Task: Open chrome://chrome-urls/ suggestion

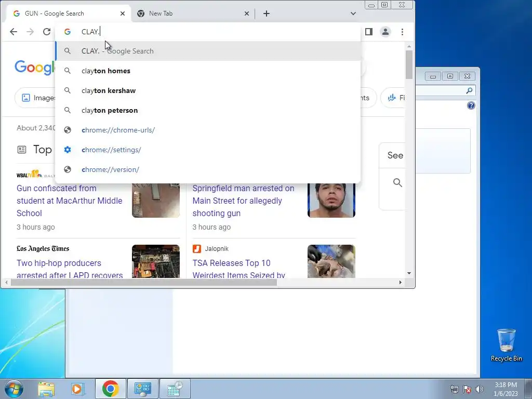Action: click(208, 130)
